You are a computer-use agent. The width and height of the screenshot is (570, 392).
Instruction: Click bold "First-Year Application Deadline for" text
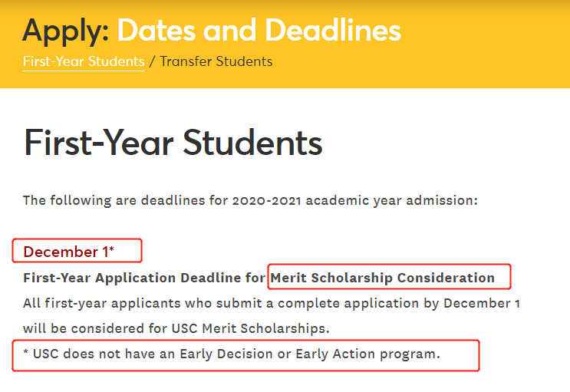click(144, 278)
